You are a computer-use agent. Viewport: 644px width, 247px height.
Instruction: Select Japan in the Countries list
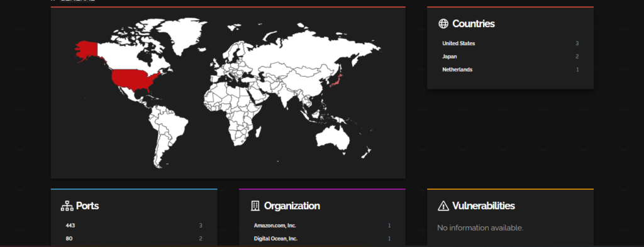coord(449,57)
